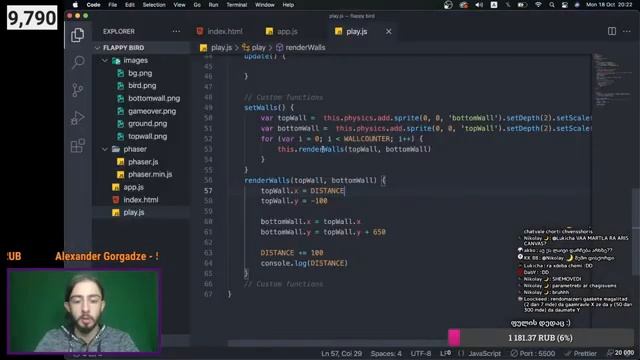Change encoding via UTF-8 status item

tap(421, 353)
